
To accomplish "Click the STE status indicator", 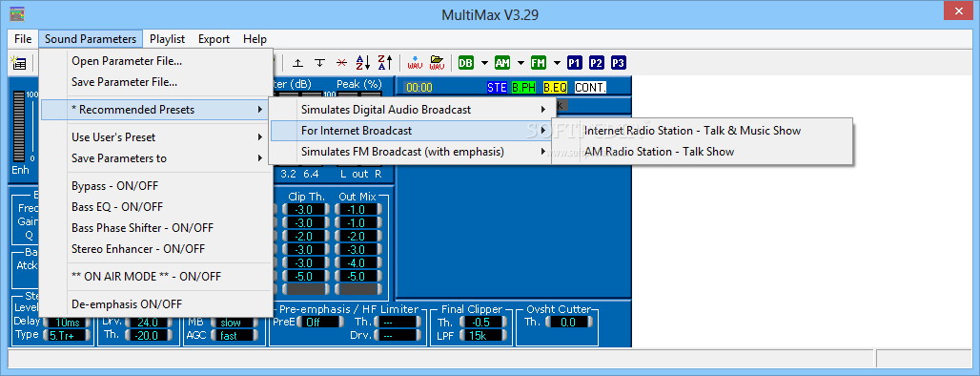I will [497, 88].
